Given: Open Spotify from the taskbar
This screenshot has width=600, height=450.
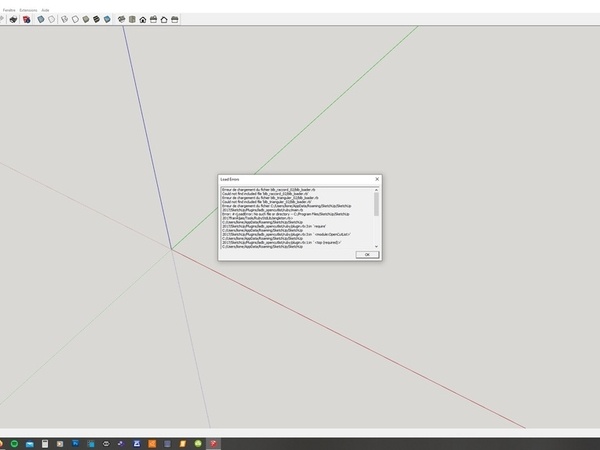Looking at the screenshot, I should [x=15, y=442].
